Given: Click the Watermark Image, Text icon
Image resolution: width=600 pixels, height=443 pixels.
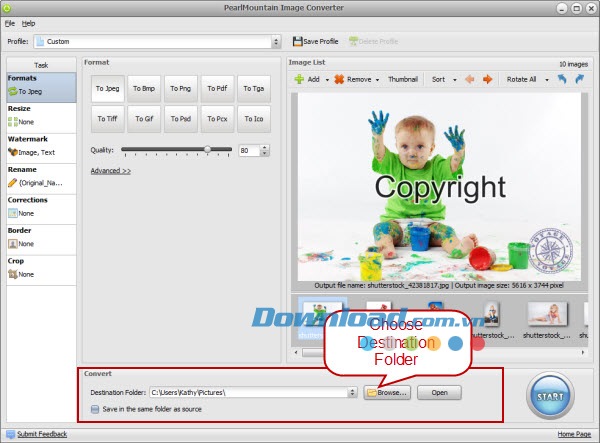Looking at the screenshot, I should (13, 152).
